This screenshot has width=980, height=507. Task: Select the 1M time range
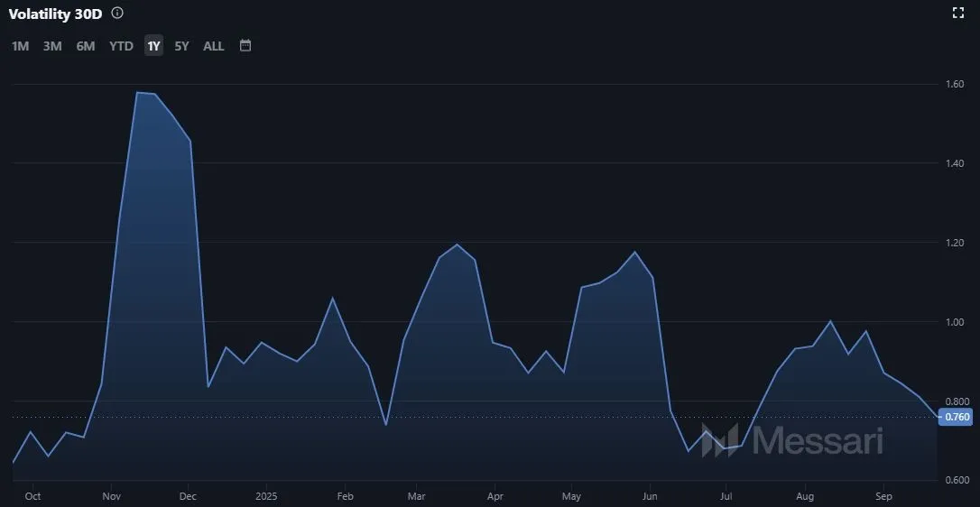[20, 46]
